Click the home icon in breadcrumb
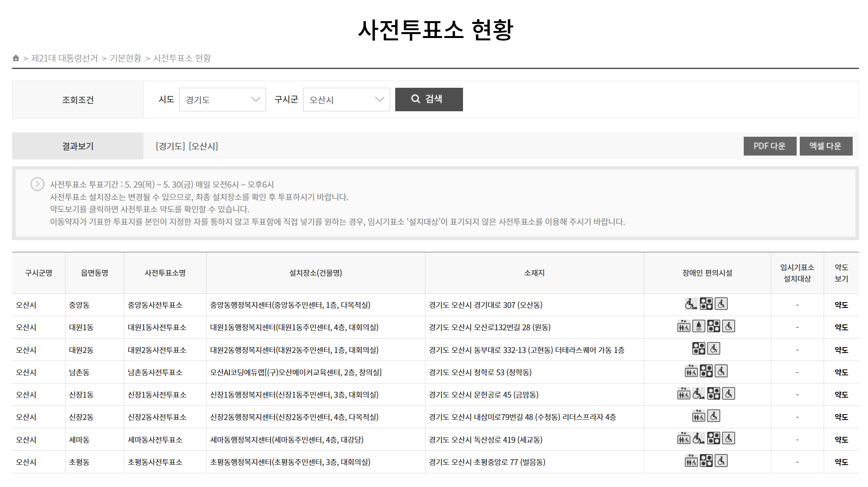 click(16, 58)
